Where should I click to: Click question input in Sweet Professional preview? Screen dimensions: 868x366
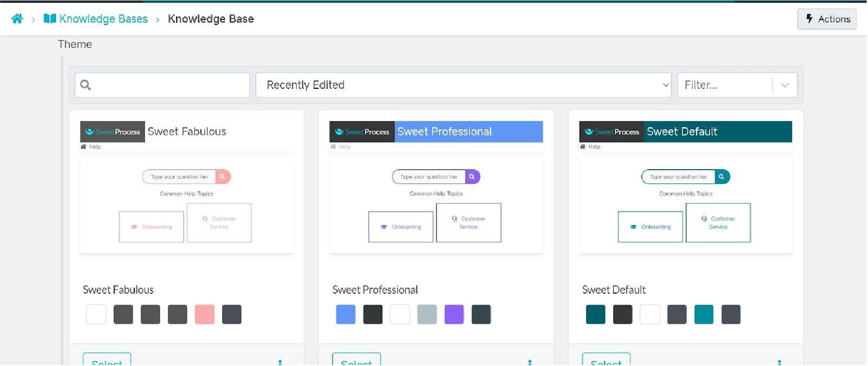coord(429,177)
